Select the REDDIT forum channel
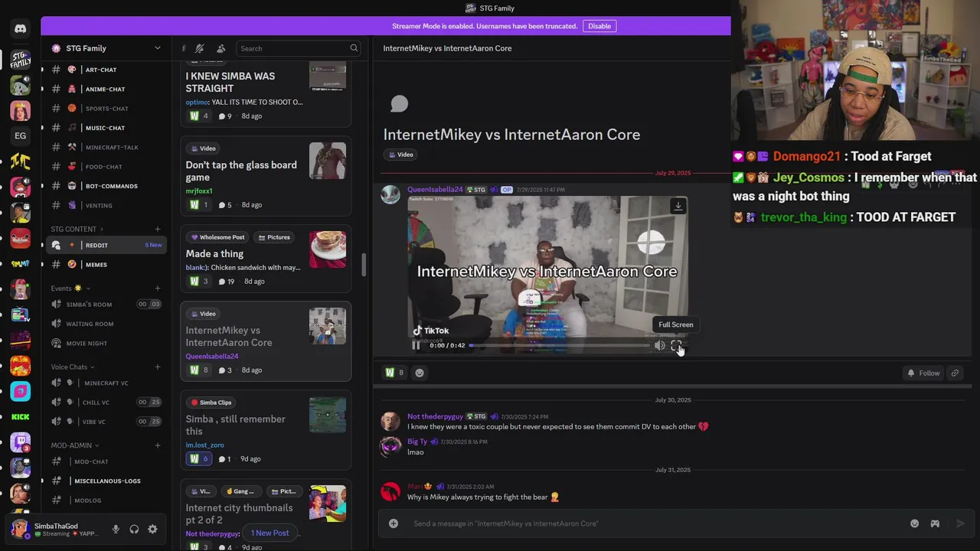Image resolution: width=980 pixels, height=551 pixels. (106, 245)
